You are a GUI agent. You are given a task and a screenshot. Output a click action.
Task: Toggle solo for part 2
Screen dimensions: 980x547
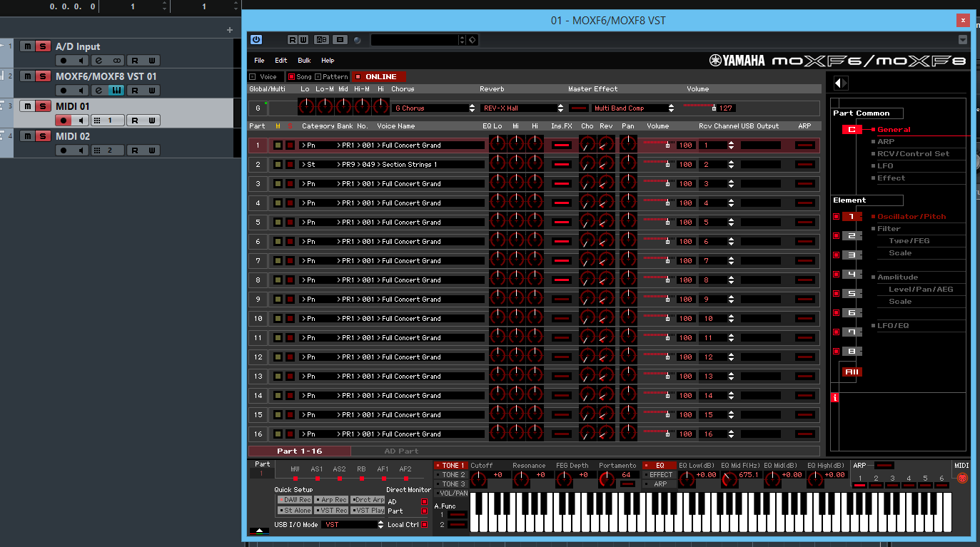coord(290,164)
